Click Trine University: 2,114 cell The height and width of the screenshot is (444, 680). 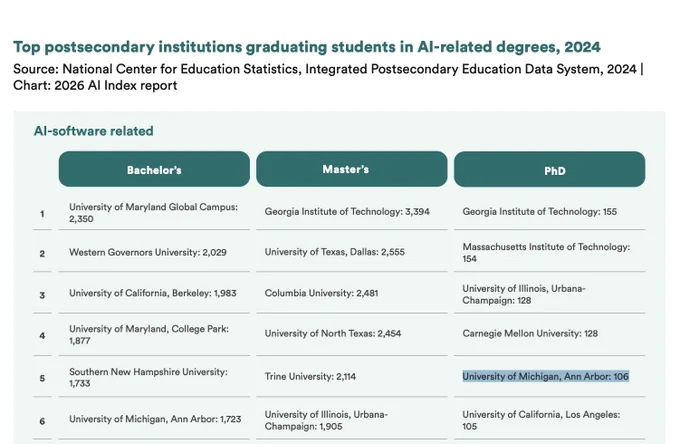[310, 376]
